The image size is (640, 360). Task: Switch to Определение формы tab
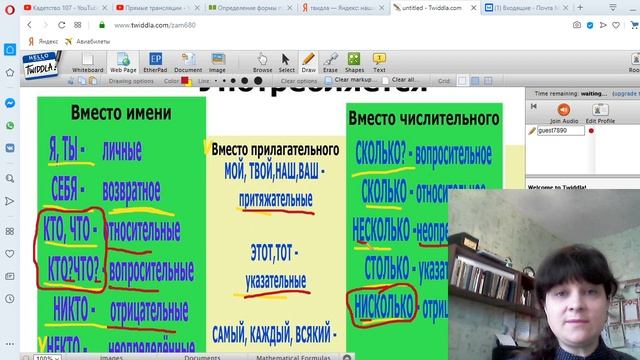(x=250, y=8)
